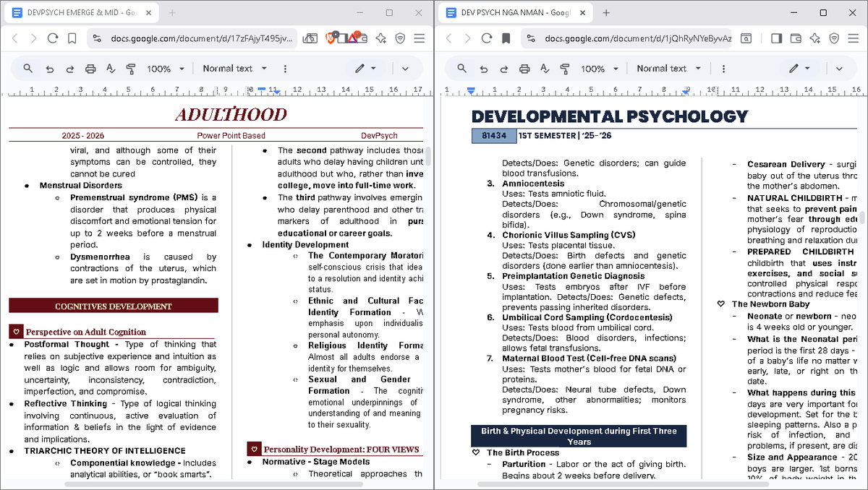Click 'Personality Development: FOUR VIEWS' heading
Image resolution: width=868 pixels, height=490 pixels.
(341, 450)
